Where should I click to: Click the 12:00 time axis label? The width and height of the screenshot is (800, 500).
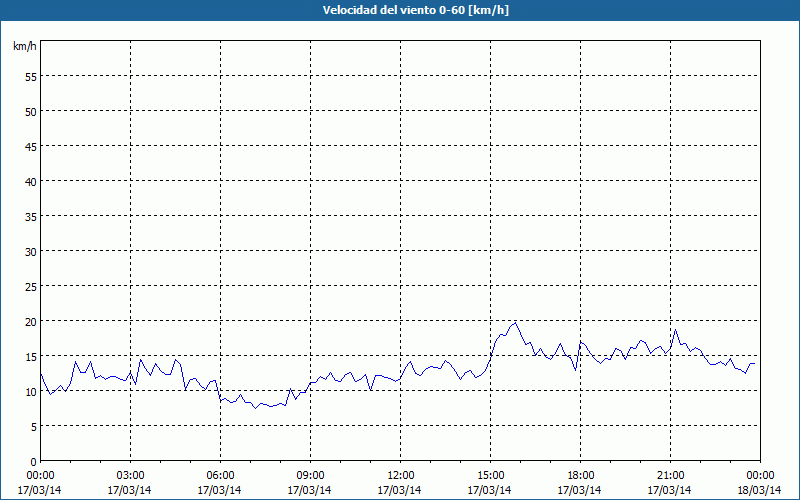pos(401,476)
